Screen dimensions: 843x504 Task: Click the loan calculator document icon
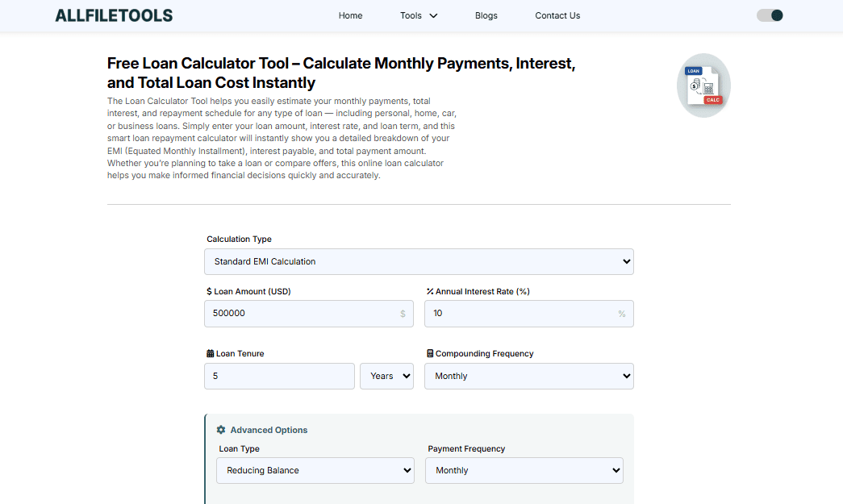pyautogui.click(x=703, y=85)
